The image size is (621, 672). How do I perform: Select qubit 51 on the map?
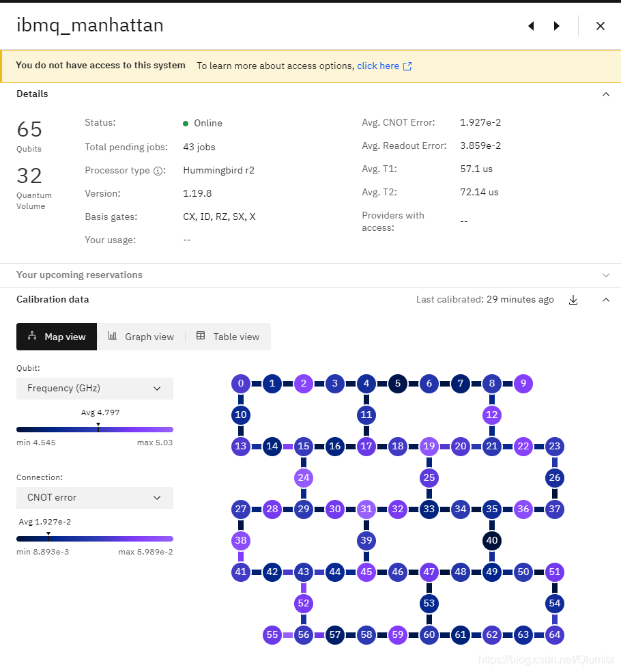tap(555, 572)
